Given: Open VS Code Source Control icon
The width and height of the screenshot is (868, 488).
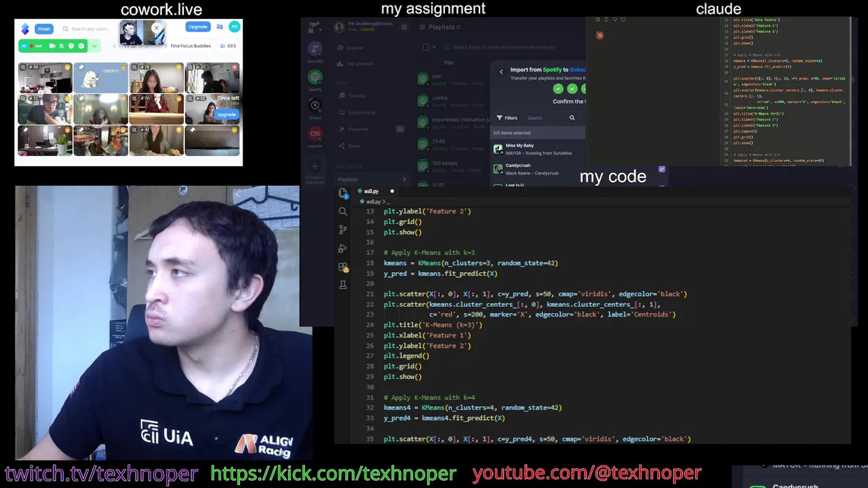Looking at the screenshot, I should pyautogui.click(x=343, y=230).
